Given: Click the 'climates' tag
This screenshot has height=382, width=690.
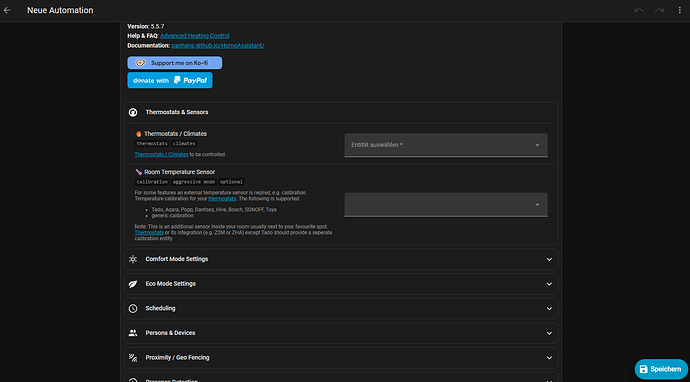Looking at the screenshot, I should click(x=184, y=143).
